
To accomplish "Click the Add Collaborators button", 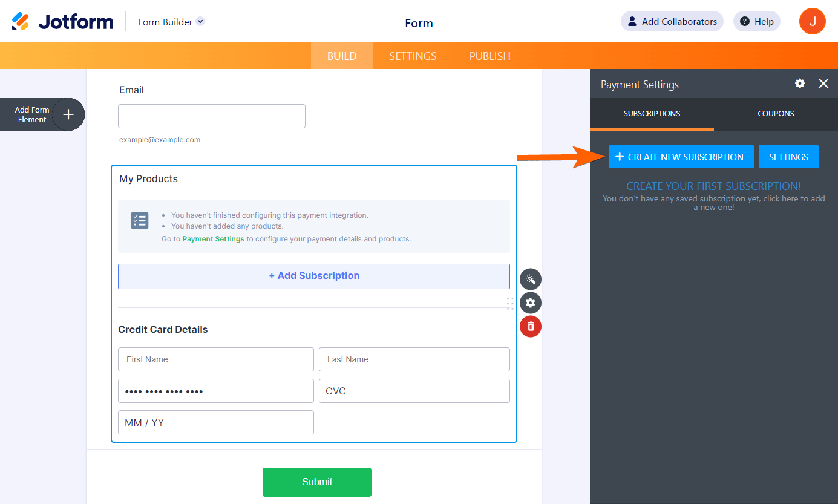I will [672, 21].
